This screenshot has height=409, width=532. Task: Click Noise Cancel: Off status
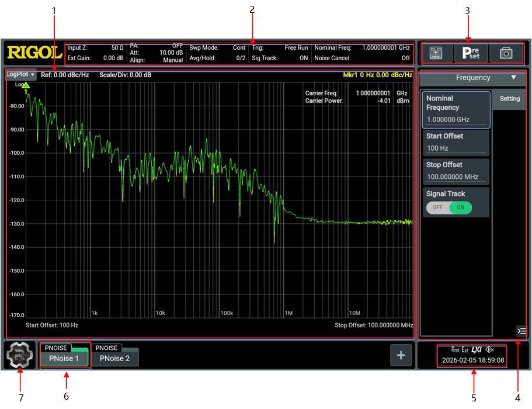click(362, 58)
